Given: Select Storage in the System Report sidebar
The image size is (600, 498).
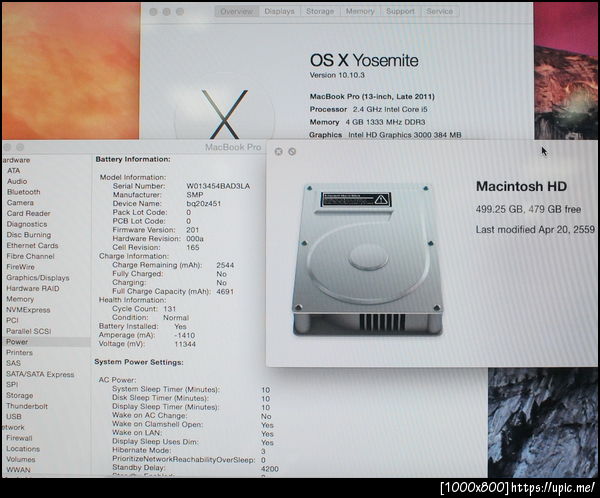Looking at the screenshot, I should 20,395.
